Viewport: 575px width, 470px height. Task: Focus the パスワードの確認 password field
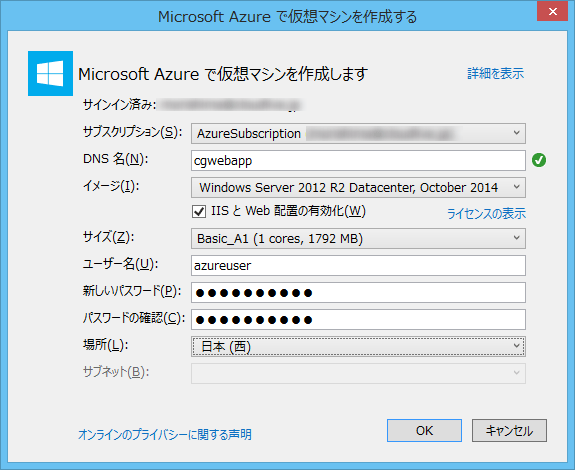(x=358, y=320)
